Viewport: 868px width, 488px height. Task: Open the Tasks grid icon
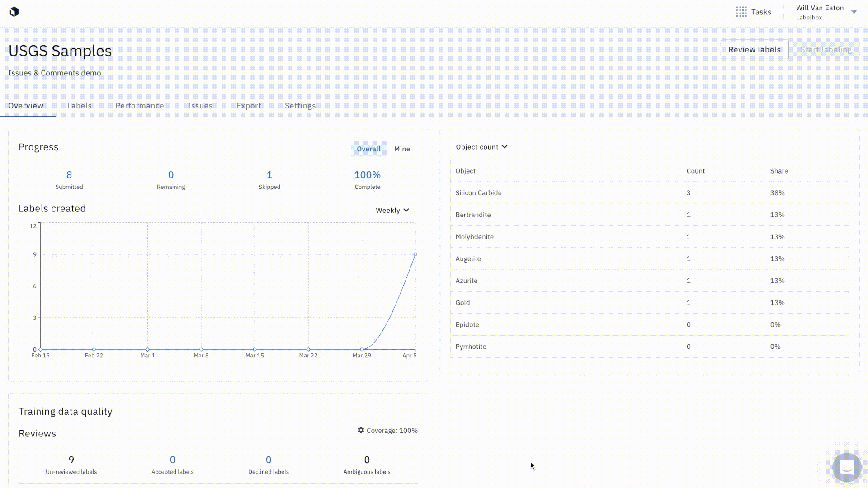point(741,12)
